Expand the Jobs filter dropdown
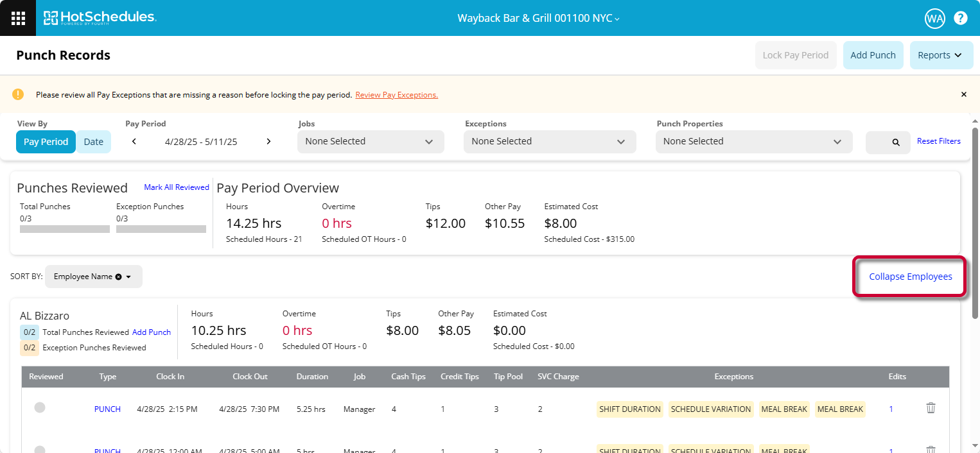 (x=370, y=142)
